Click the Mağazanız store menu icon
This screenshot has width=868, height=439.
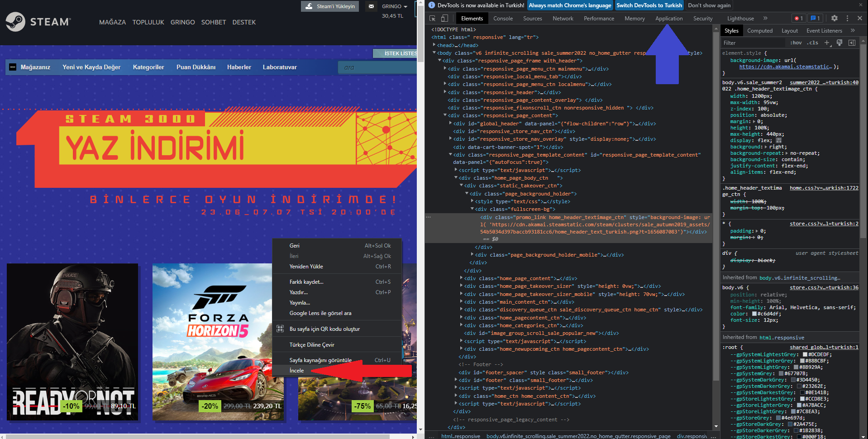[13, 67]
